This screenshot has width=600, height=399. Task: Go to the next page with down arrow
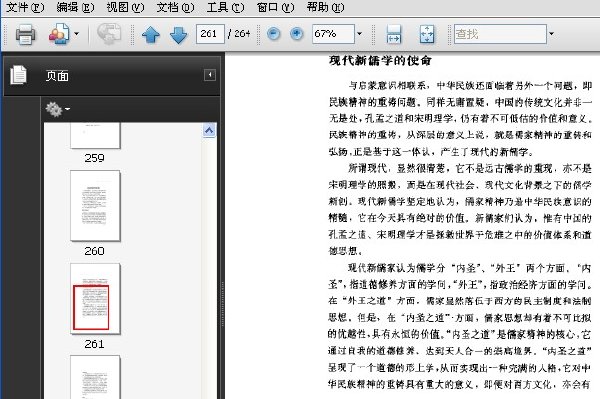click(x=178, y=34)
